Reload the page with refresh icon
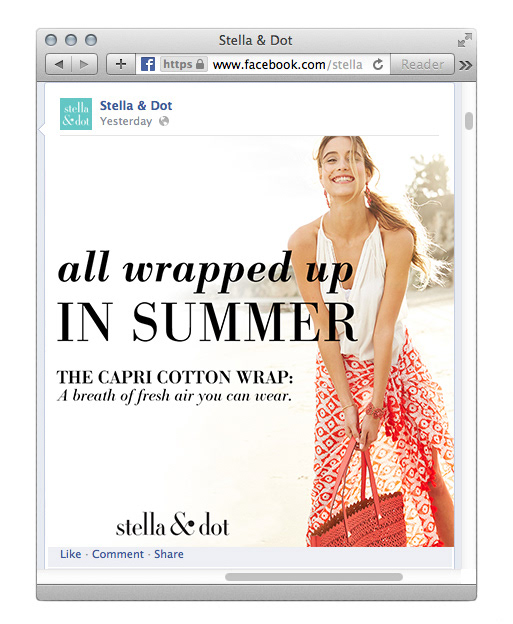 click(378, 64)
